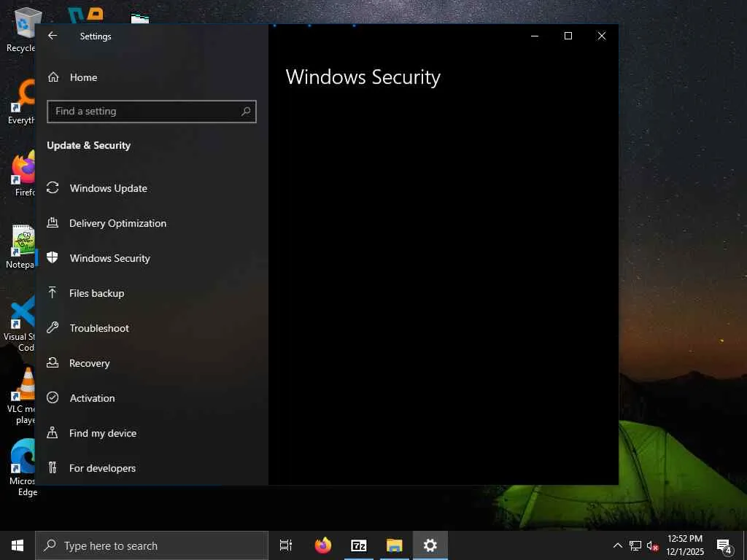Click the Windows Update refresh-arrows icon
This screenshot has width=747, height=560.
pyautogui.click(x=53, y=187)
